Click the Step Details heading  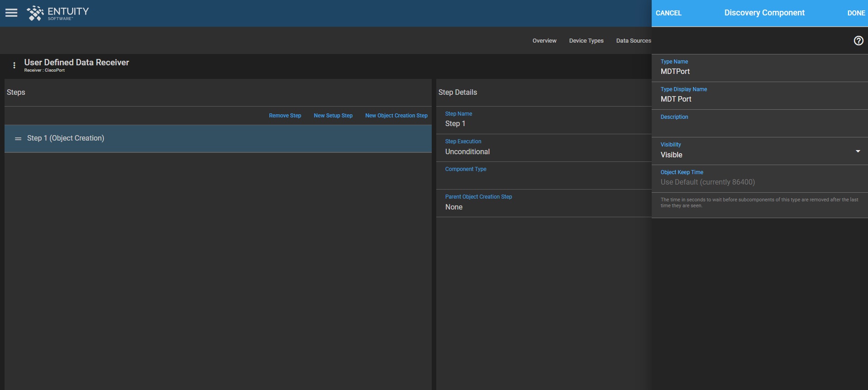point(458,92)
